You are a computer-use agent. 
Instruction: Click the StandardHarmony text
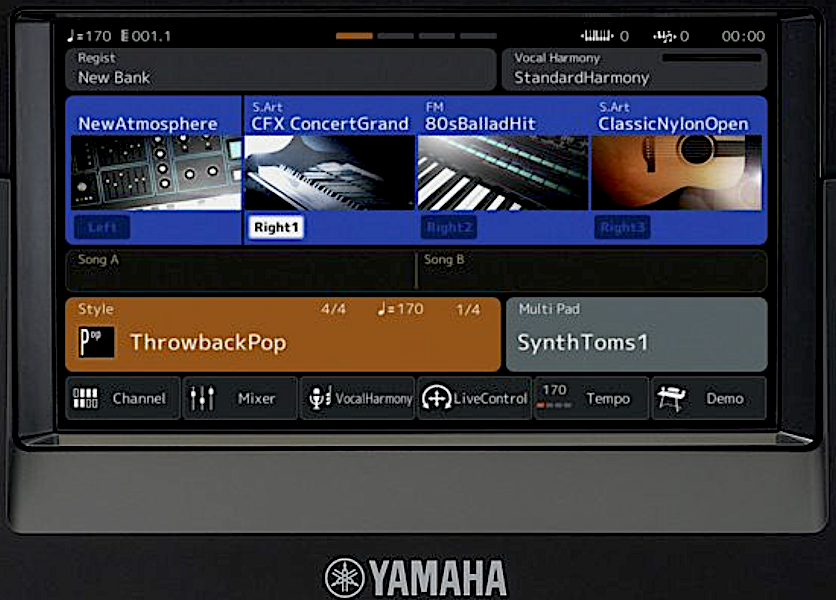coord(582,78)
